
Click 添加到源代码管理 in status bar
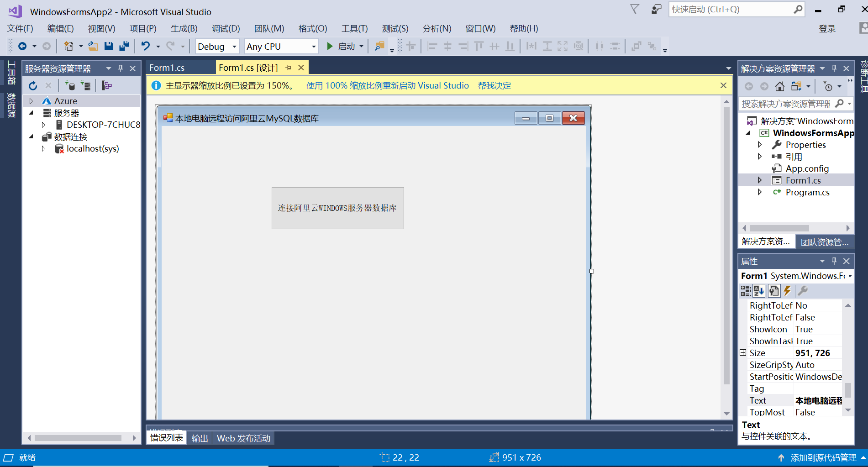click(823, 457)
